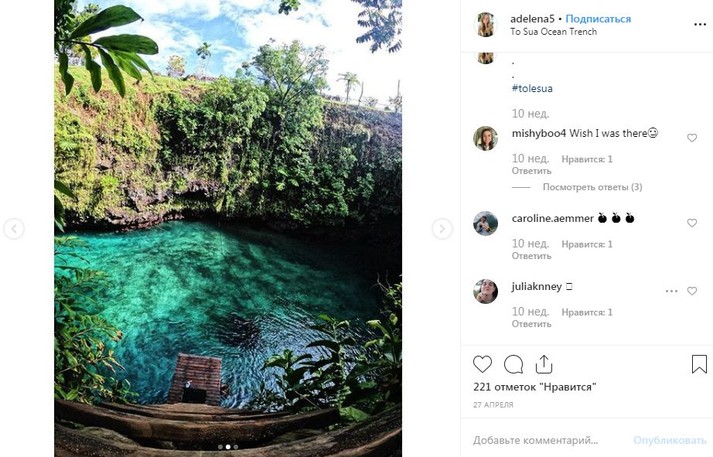Open the 221 likes count
This screenshot has width=713, height=457.
[534, 386]
